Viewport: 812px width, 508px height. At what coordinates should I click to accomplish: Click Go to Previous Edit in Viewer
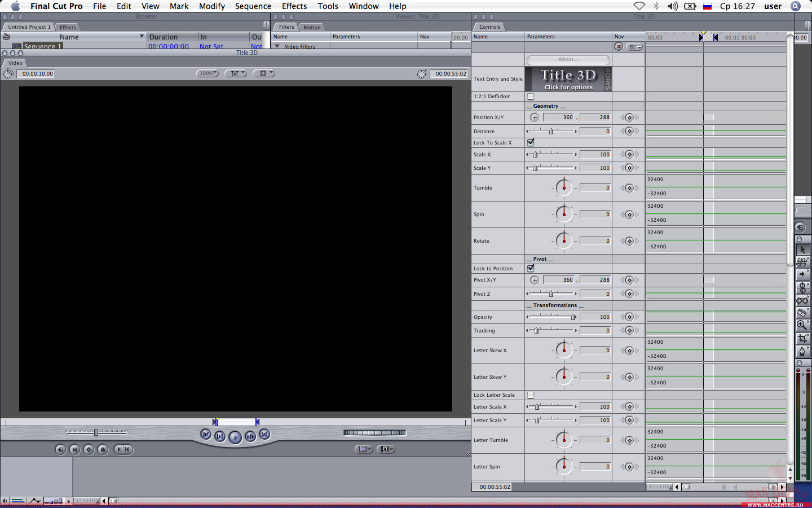coord(206,434)
